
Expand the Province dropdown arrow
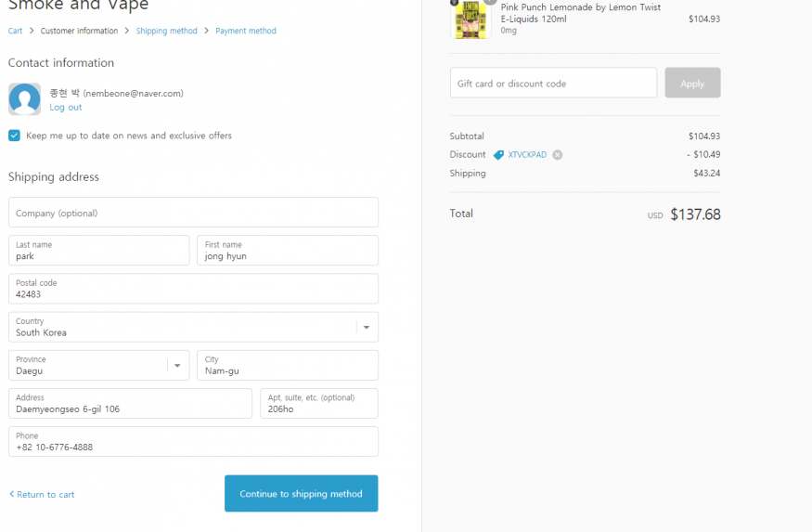(x=177, y=366)
